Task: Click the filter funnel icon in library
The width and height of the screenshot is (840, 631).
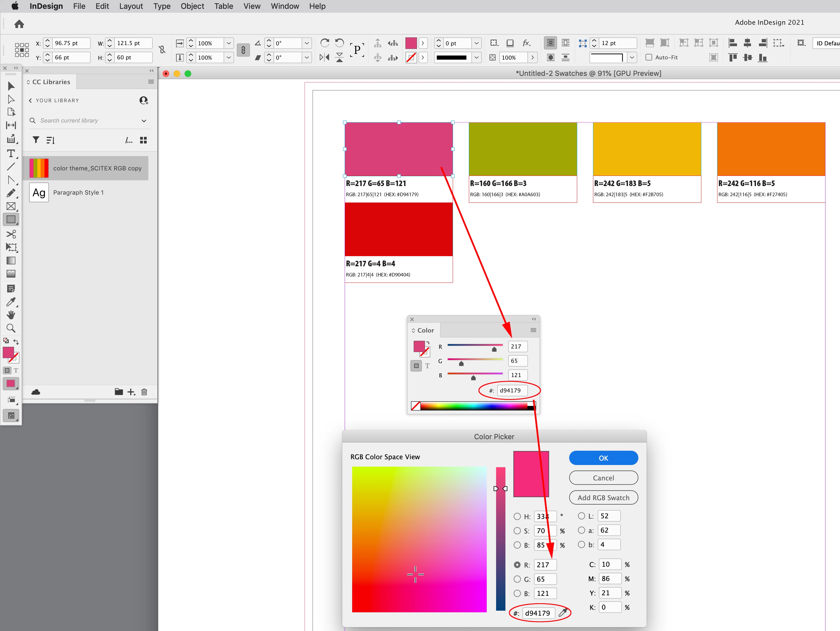Action: click(x=36, y=140)
